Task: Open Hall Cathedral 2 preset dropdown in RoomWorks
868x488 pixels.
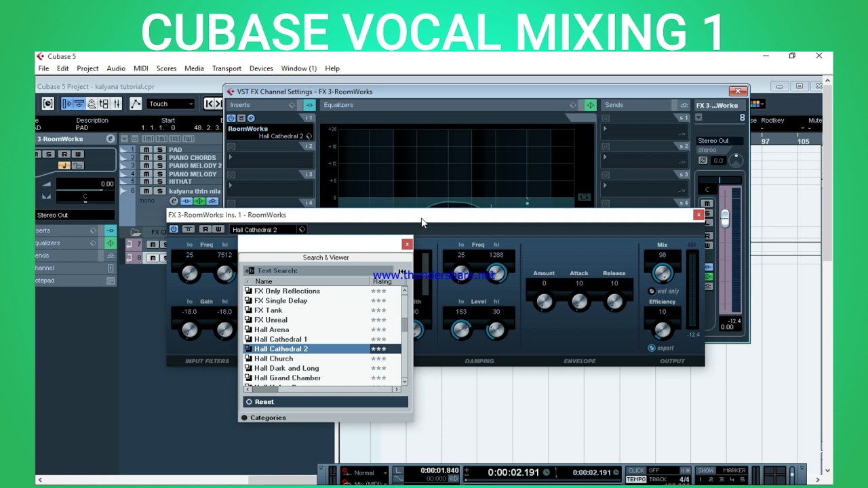Action: click(x=263, y=230)
